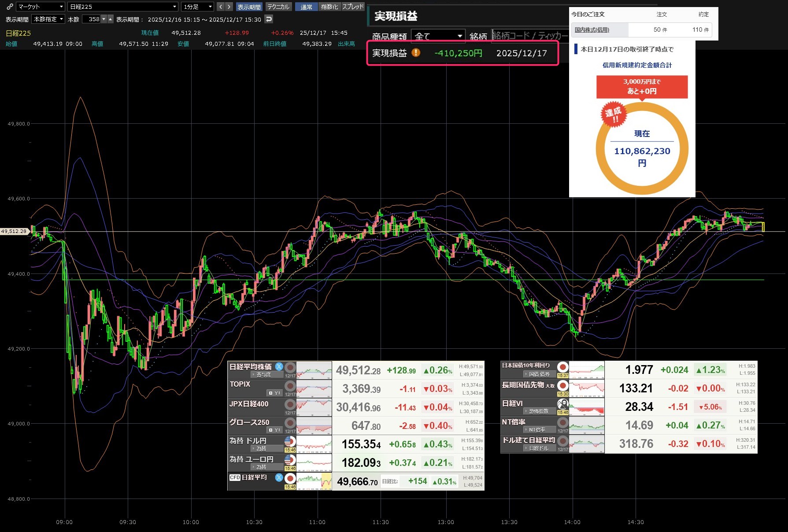
Task: Select the スプレッド chart mode tab
Action: 353,7
